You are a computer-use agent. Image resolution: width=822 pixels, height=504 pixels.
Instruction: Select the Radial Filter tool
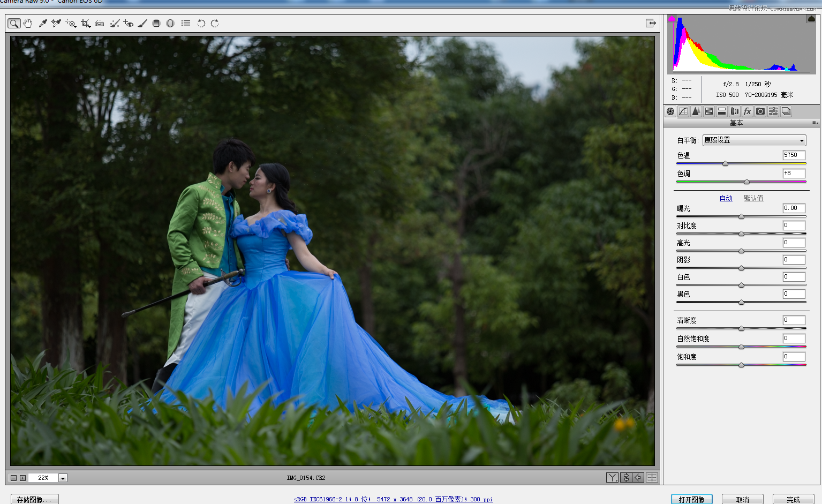170,23
